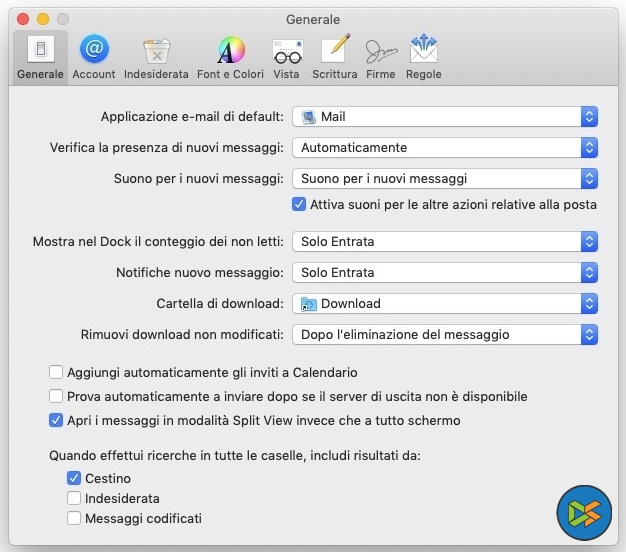Screen dimensions: 626x552
Task: Enable Aggiungi automaticamente gli inviti a Calendario
Action: pyautogui.click(x=56, y=373)
